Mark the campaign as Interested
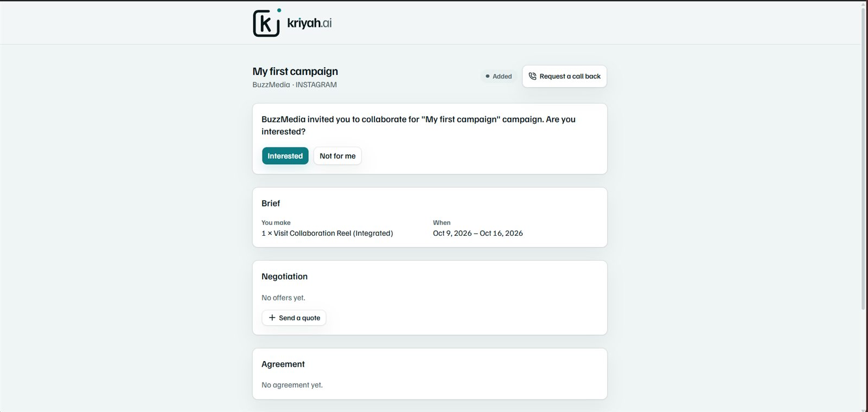The width and height of the screenshot is (868, 412). (285, 156)
